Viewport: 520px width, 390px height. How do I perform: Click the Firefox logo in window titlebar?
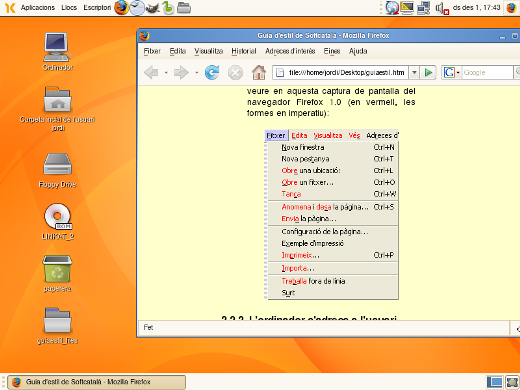click(x=144, y=35)
